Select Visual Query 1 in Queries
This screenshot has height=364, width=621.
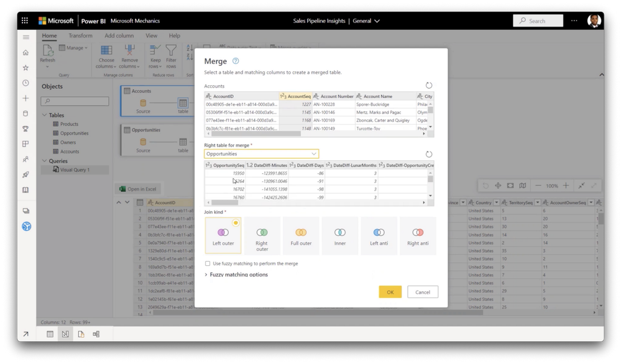[x=75, y=170]
